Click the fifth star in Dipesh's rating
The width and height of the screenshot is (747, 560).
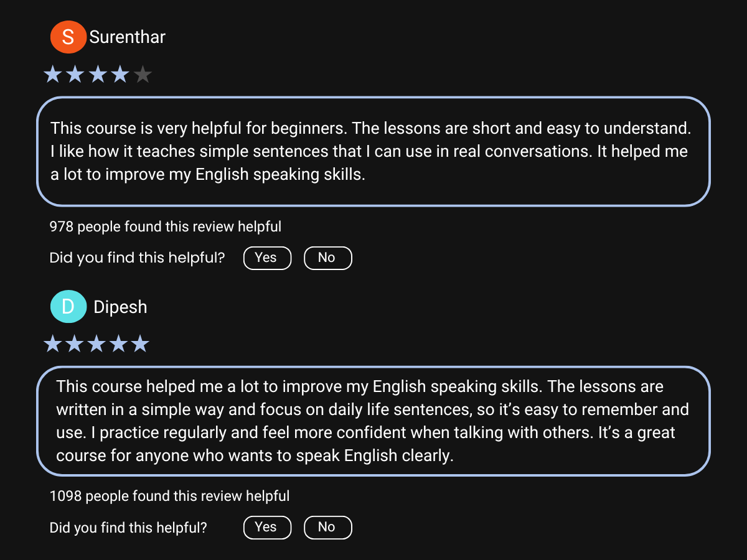(141, 344)
